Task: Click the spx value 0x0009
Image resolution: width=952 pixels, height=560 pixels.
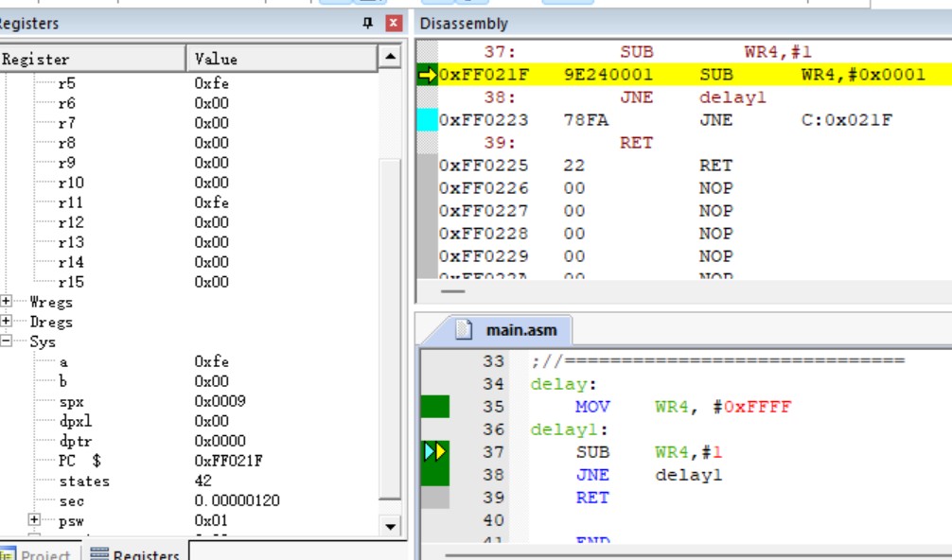Action: tap(220, 401)
